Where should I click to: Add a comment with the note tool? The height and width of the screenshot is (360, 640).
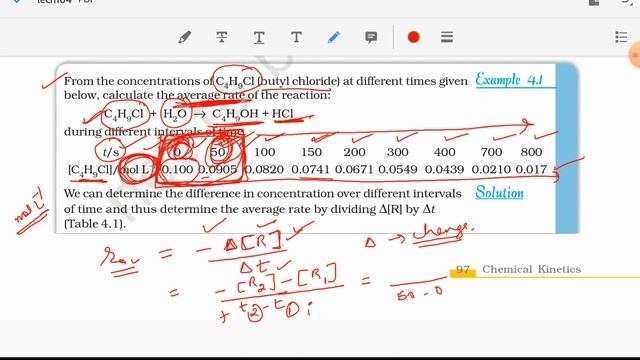pyautogui.click(x=371, y=38)
